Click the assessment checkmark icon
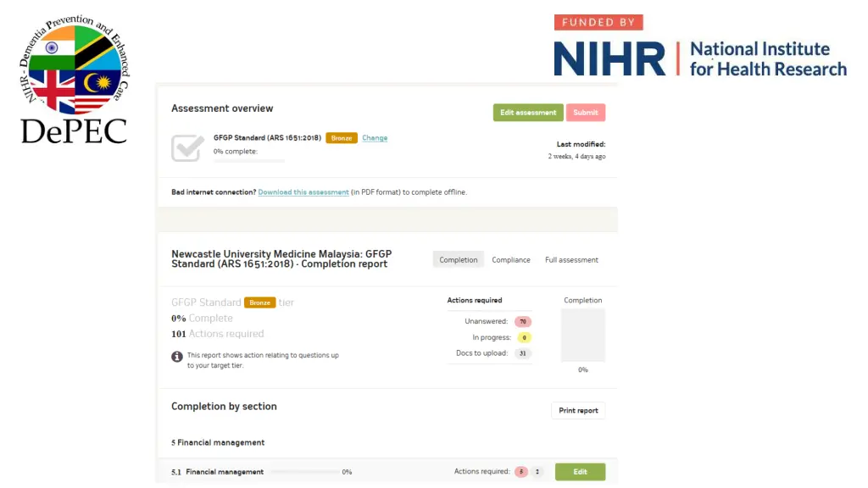The width and height of the screenshot is (868, 488). tap(187, 147)
